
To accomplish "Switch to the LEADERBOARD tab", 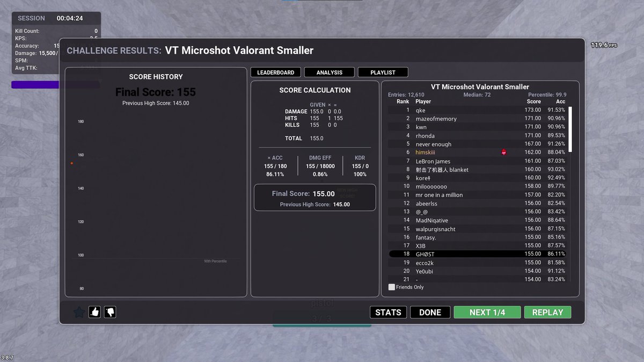I will coord(275,72).
